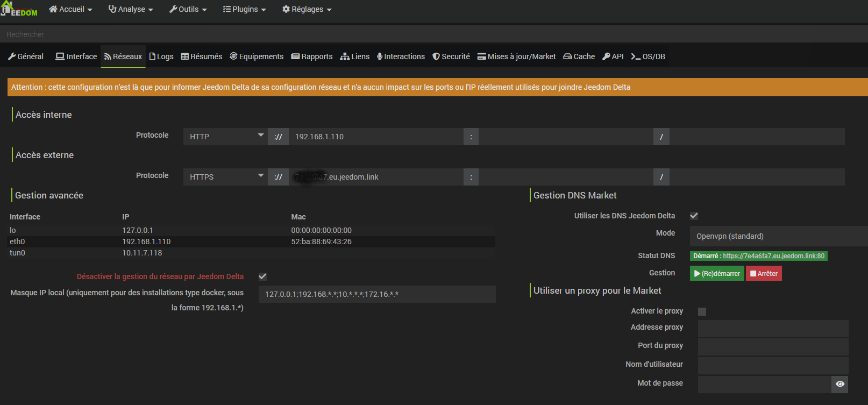Click the external access path complement field
868x405 pixels.
coord(757,177)
